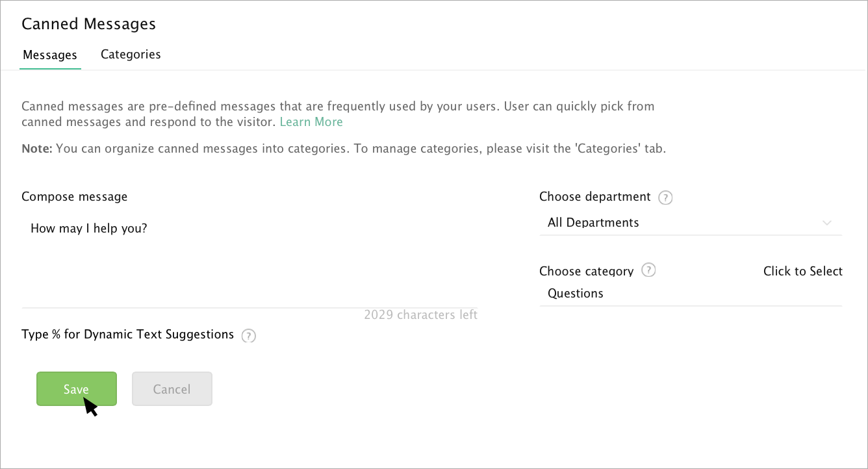Save the canned message
868x469 pixels.
click(x=76, y=389)
